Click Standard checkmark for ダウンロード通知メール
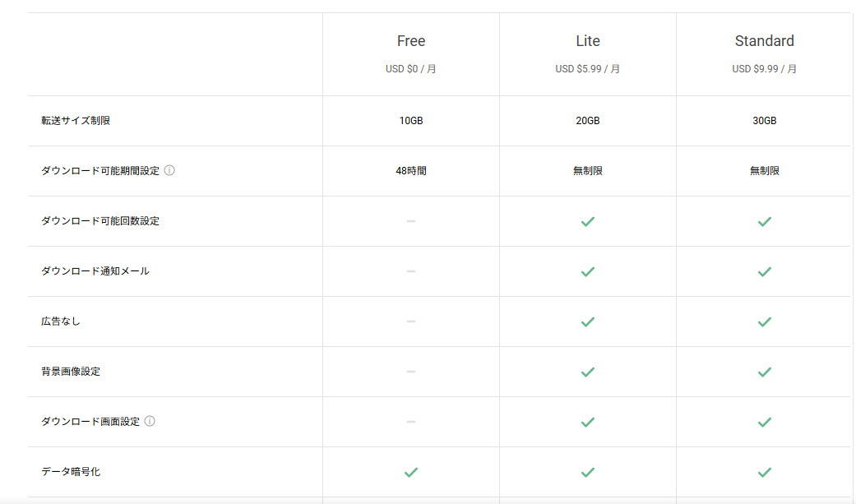This screenshot has width=856, height=504. click(x=764, y=271)
